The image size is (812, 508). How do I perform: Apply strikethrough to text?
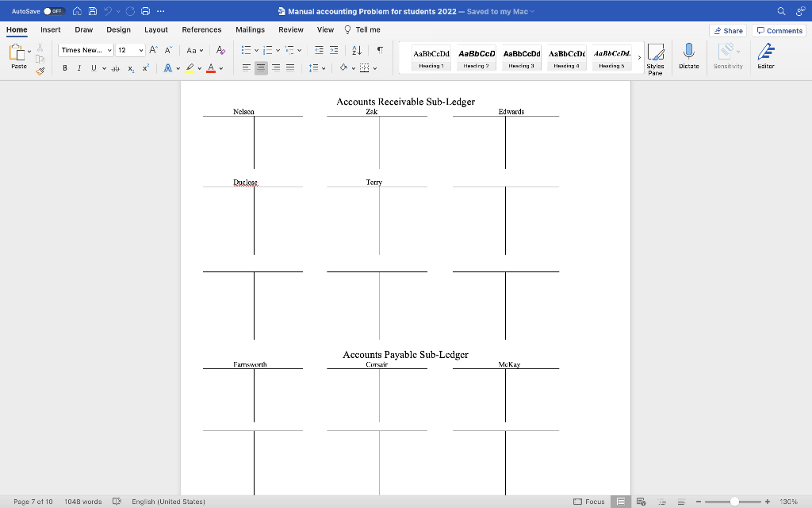click(117, 68)
